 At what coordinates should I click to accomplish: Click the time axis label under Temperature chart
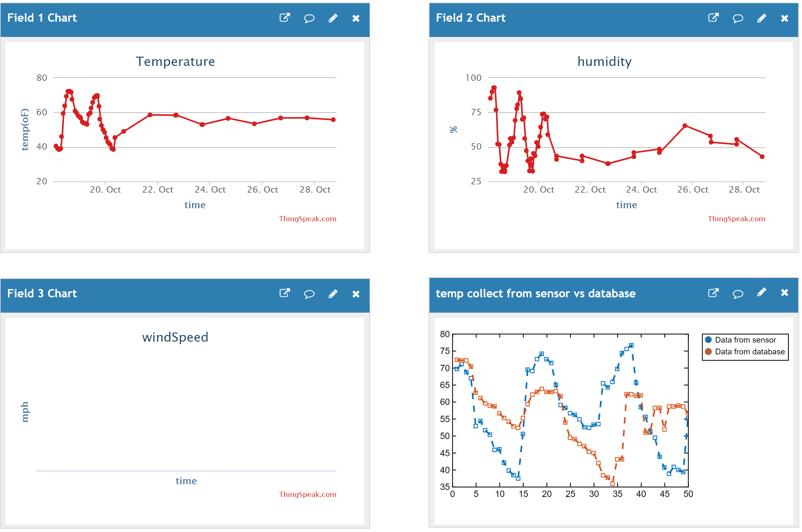pos(195,205)
